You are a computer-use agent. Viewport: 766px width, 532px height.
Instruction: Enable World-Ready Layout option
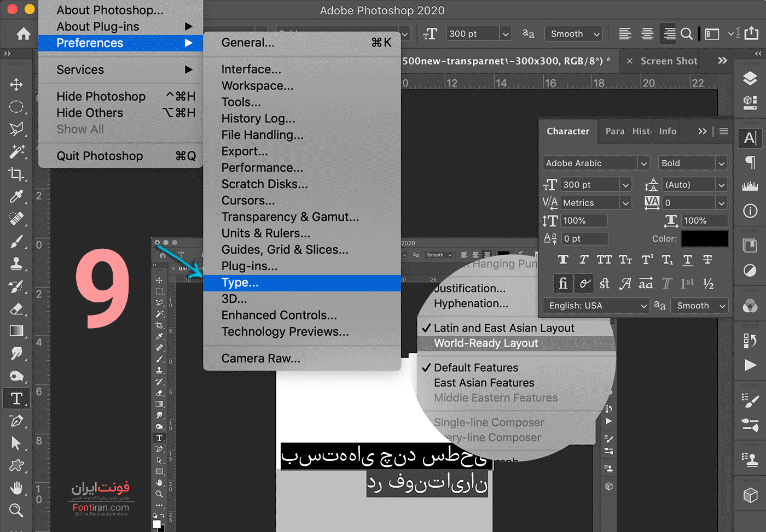(486, 343)
